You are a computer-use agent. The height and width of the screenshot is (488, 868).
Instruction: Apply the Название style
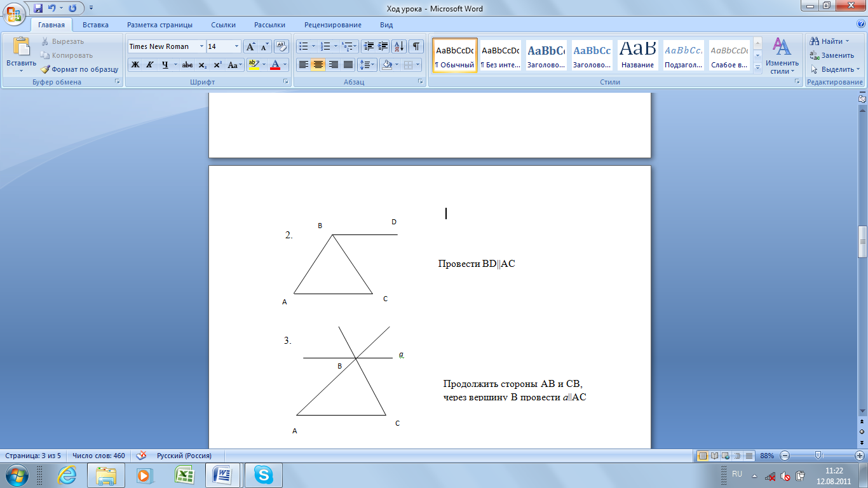638,55
